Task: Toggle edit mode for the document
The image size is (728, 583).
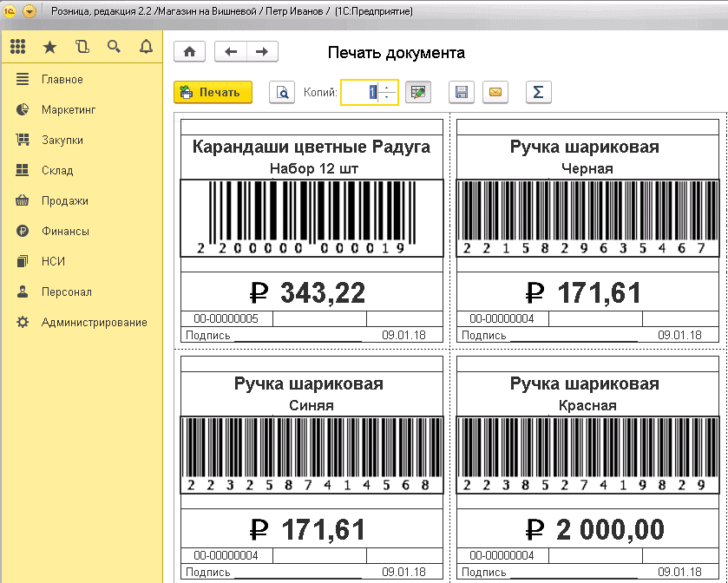Action: tap(418, 93)
